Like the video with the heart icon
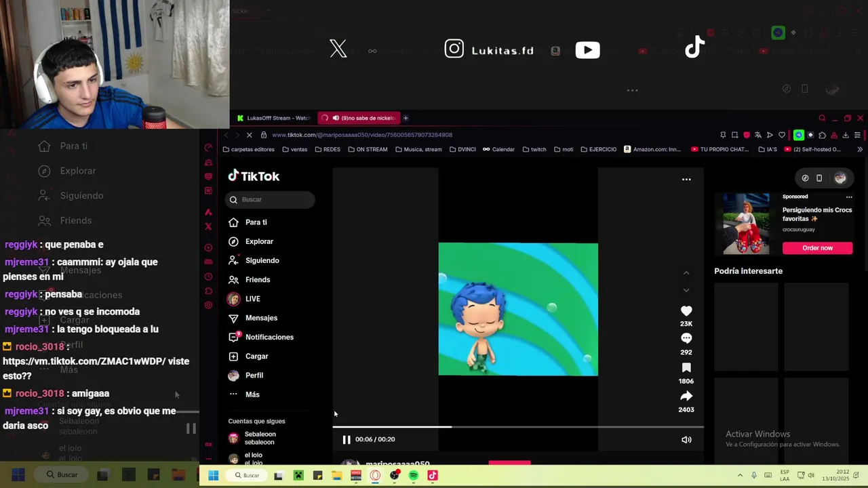Viewport: 868px width, 488px height. click(686, 310)
